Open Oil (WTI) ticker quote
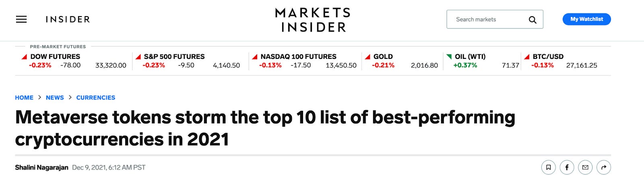 (x=483, y=61)
